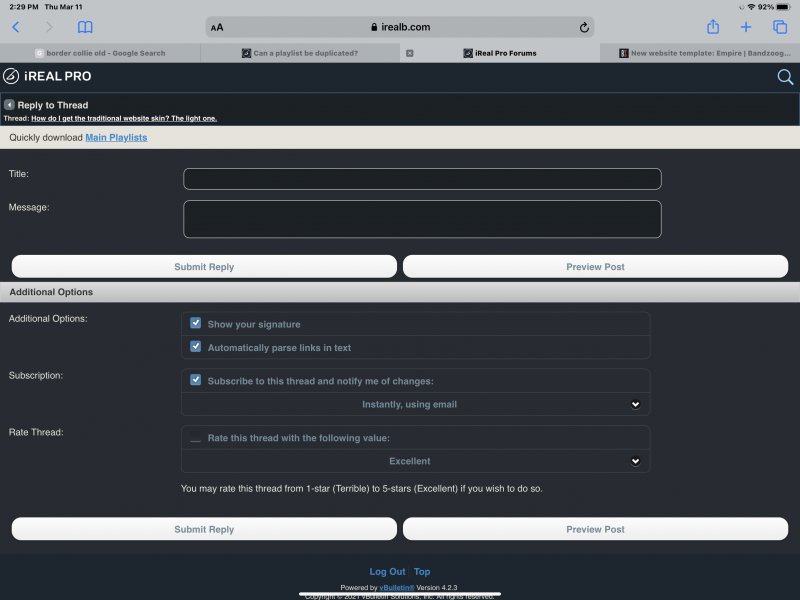Reload the page with refresh icon
The height and width of the screenshot is (600, 800).
(x=584, y=27)
